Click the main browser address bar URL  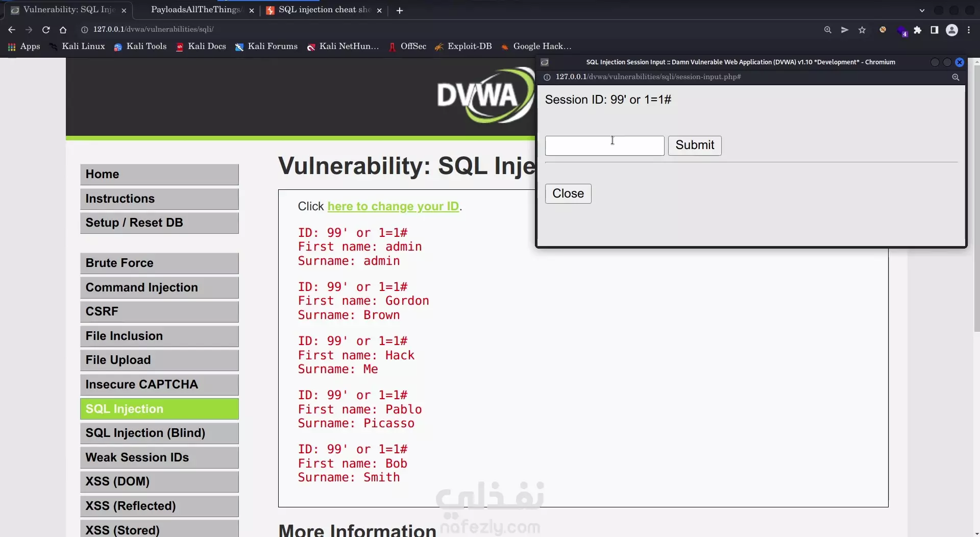tap(153, 30)
